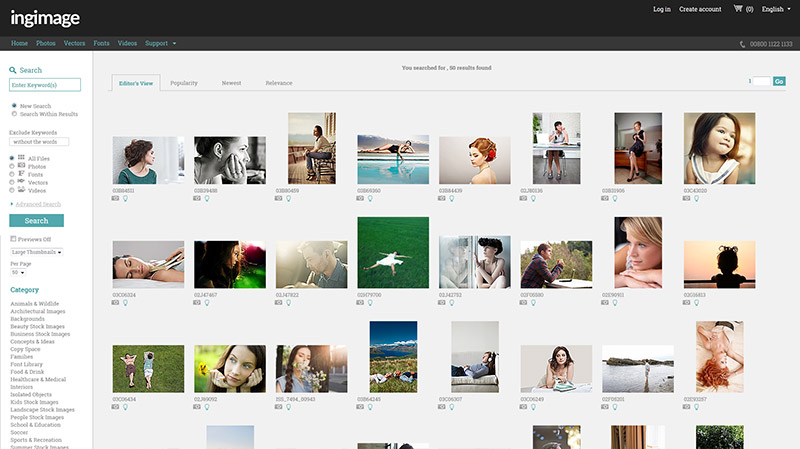The width and height of the screenshot is (800, 449).
Task: Switch to the Popularity tab
Action: pos(184,83)
